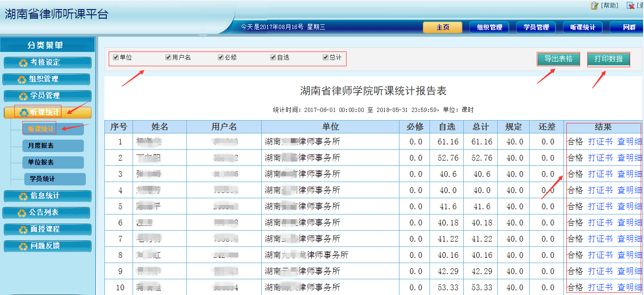Click recycle icon beside 公告列表
Viewport: 644px width, 295px height.
[22, 213]
